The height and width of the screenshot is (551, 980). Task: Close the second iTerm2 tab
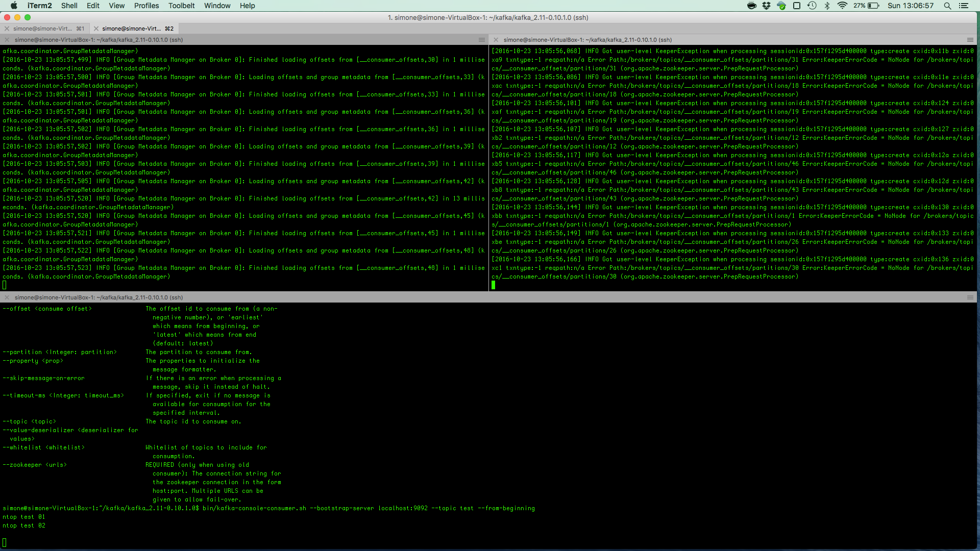[96, 29]
